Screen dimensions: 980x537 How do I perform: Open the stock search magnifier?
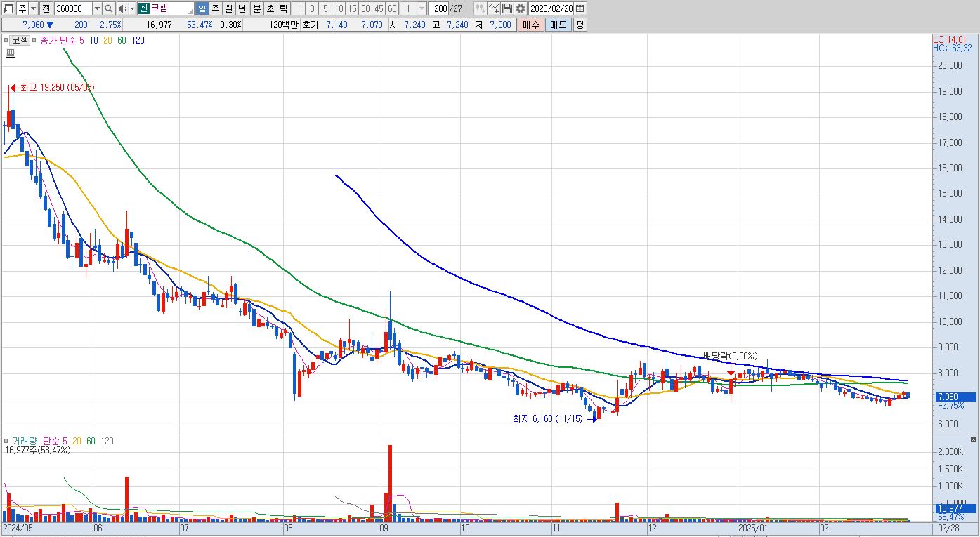[109, 8]
